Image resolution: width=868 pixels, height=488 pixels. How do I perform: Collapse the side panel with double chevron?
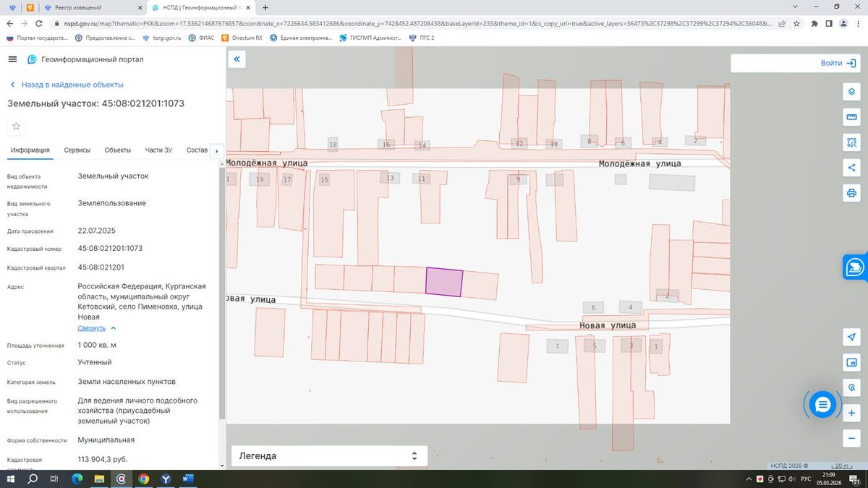click(x=237, y=59)
